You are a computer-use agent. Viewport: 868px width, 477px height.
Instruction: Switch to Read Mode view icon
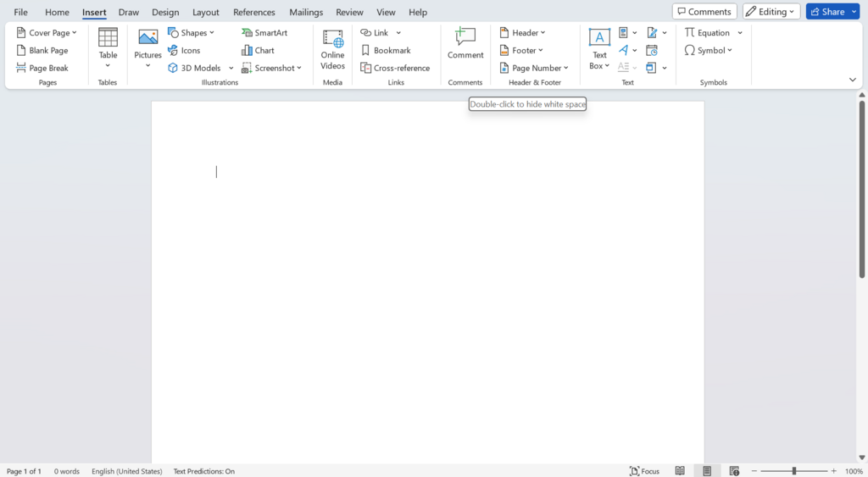click(680, 471)
